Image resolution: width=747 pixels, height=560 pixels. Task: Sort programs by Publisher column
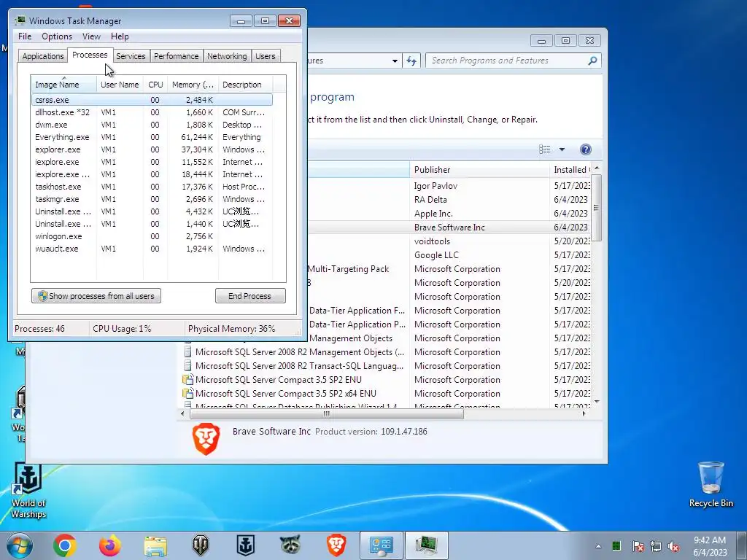479,169
